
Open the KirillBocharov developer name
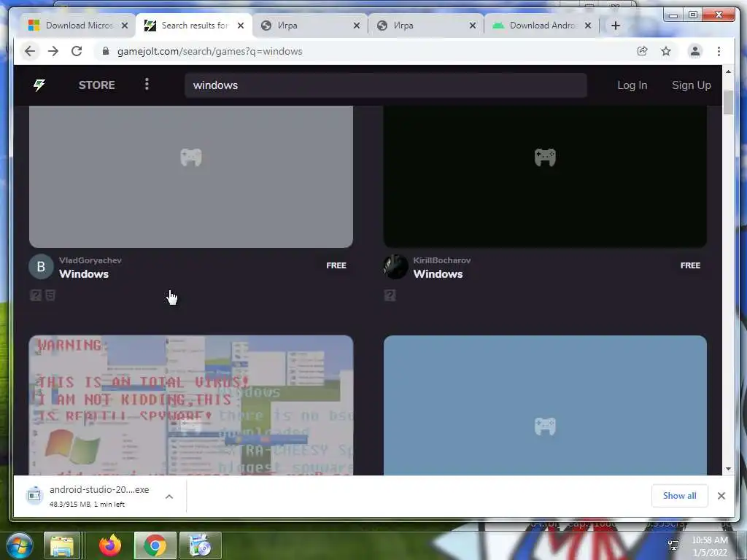point(441,260)
